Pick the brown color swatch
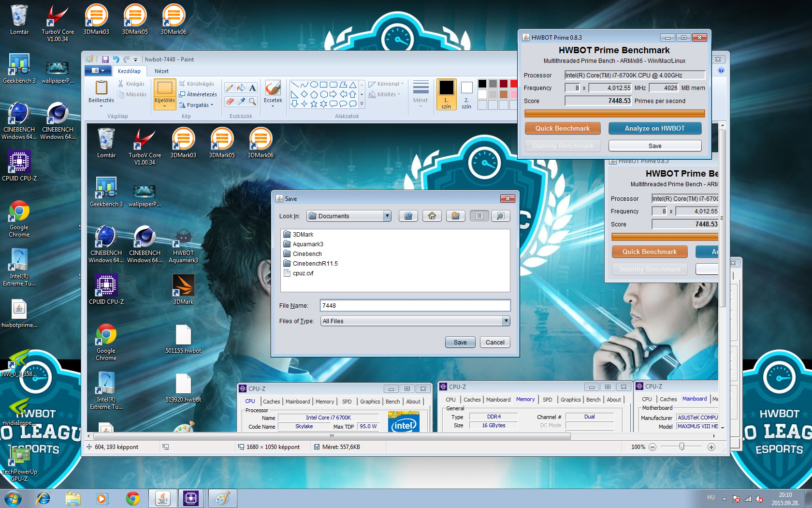 click(504, 94)
